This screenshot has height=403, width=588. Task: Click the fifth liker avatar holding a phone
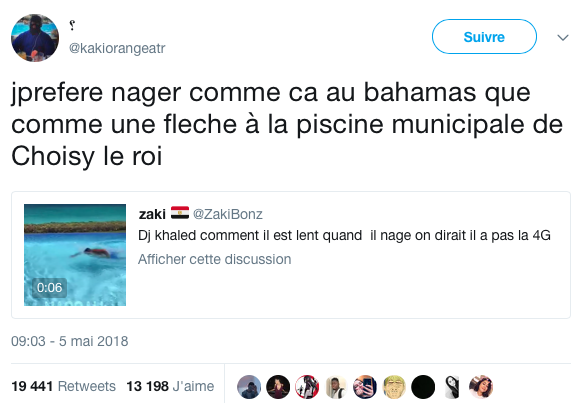[365, 387]
